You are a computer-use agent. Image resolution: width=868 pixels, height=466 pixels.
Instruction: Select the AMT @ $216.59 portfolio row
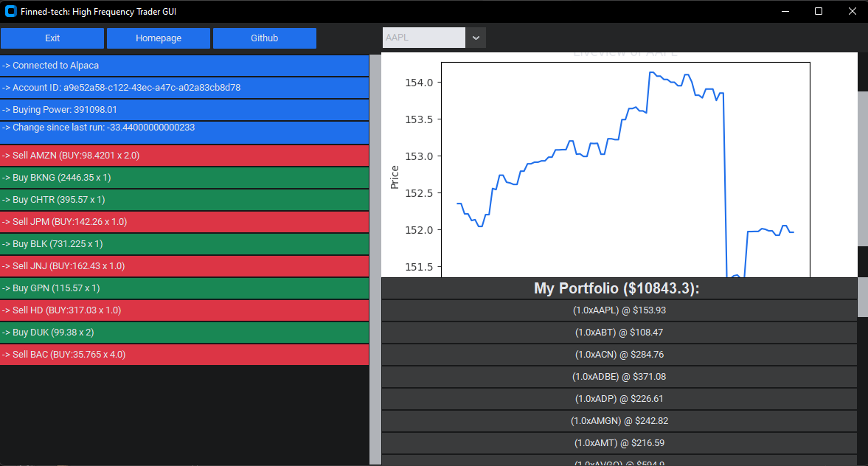pyautogui.click(x=619, y=443)
